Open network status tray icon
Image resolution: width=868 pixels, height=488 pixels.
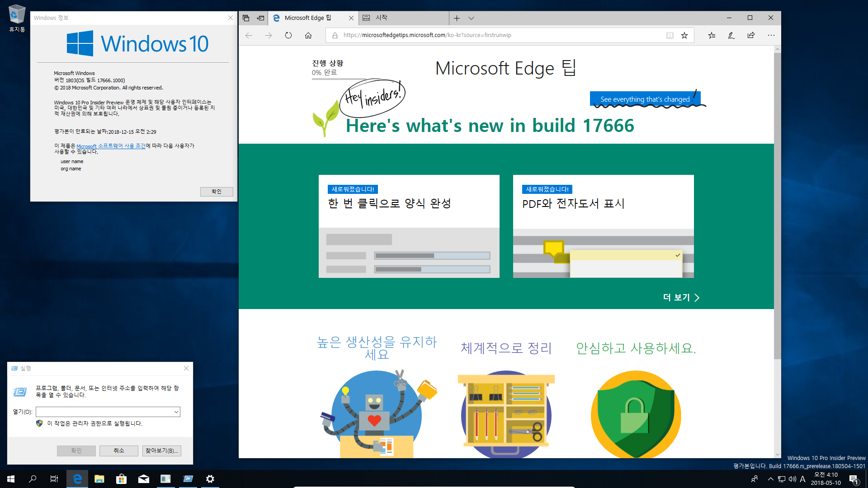click(x=781, y=479)
